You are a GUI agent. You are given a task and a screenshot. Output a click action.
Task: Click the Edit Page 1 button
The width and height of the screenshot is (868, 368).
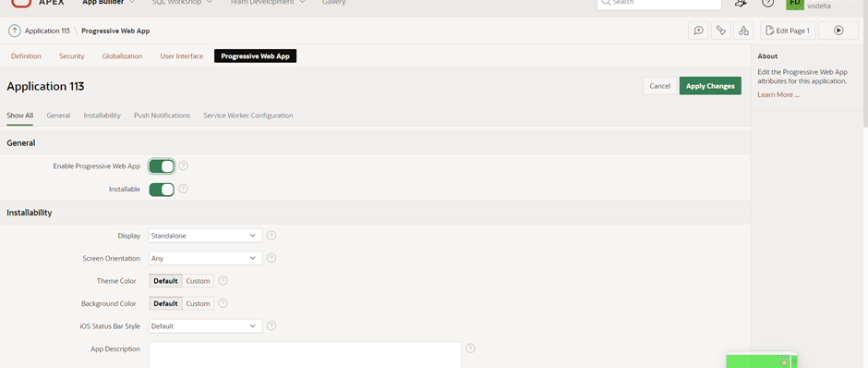788,31
